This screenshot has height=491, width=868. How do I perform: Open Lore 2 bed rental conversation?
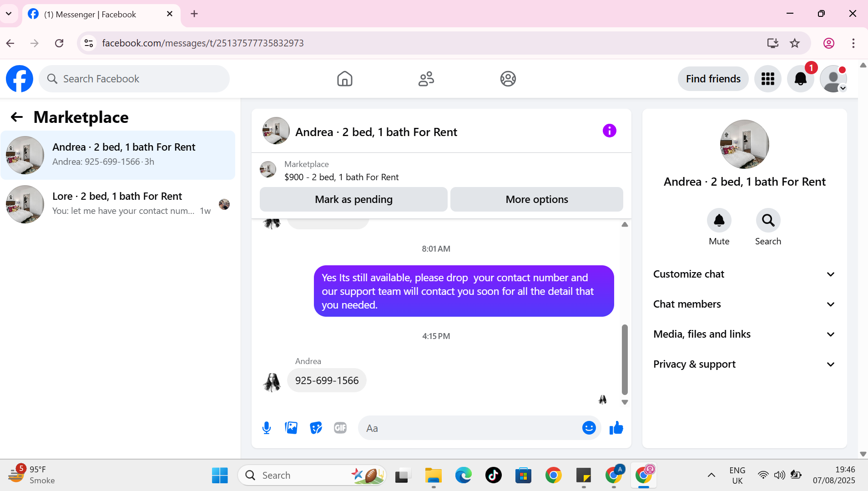pyautogui.click(x=118, y=204)
